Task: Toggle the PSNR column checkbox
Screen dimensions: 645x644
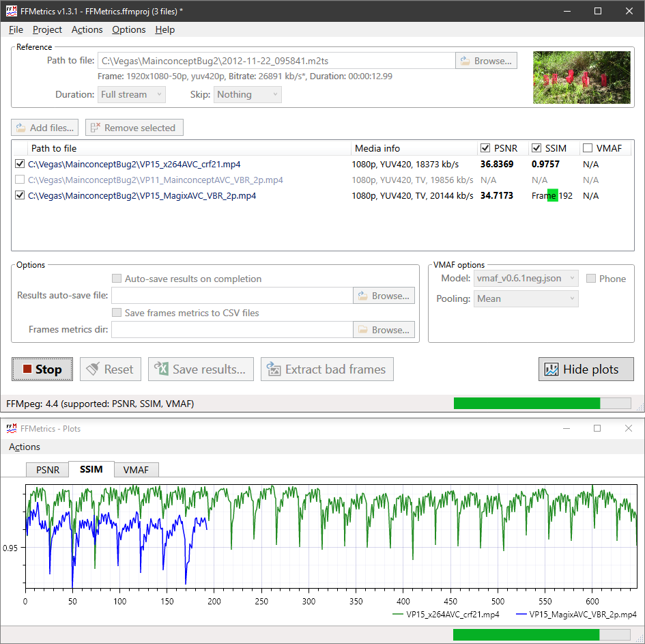Action: pyautogui.click(x=485, y=148)
